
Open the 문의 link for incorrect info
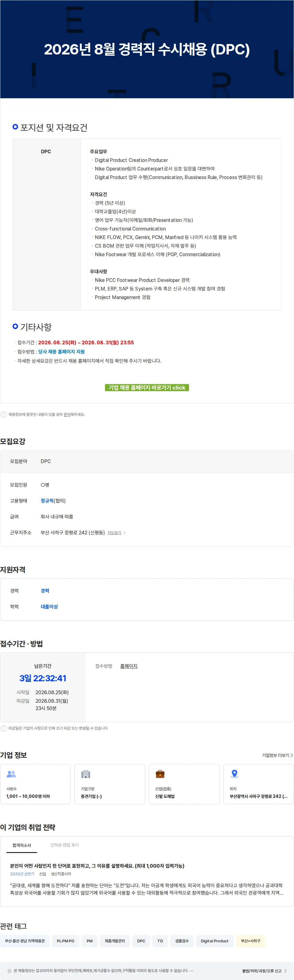(x=67, y=414)
